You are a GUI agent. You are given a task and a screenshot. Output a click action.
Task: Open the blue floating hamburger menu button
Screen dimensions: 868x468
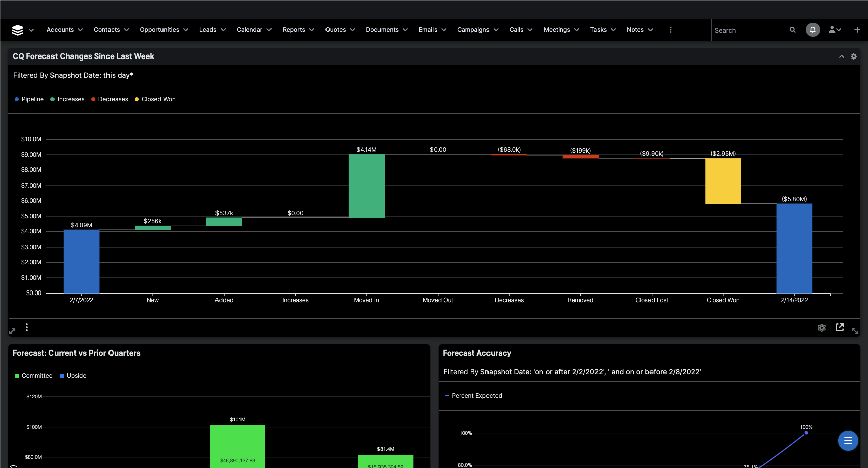tap(848, 441)
